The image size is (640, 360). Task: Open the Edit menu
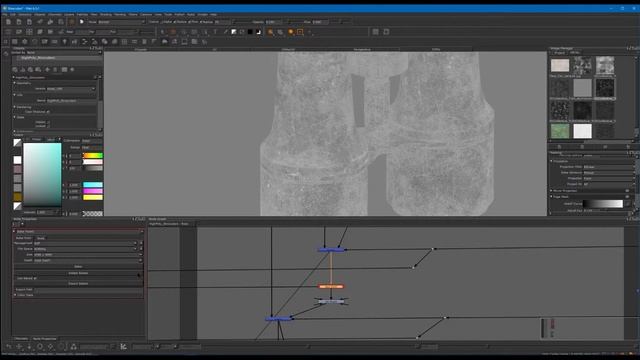coord(13,14)
